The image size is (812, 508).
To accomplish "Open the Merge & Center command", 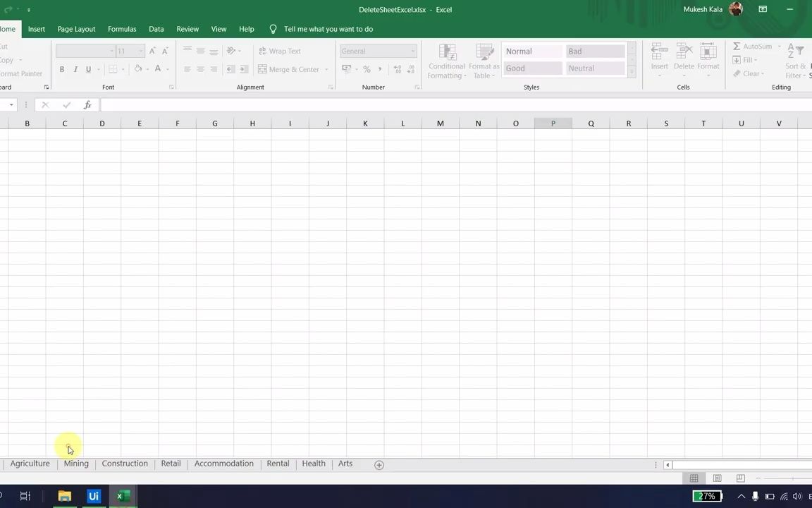I will tap(289, 68).
